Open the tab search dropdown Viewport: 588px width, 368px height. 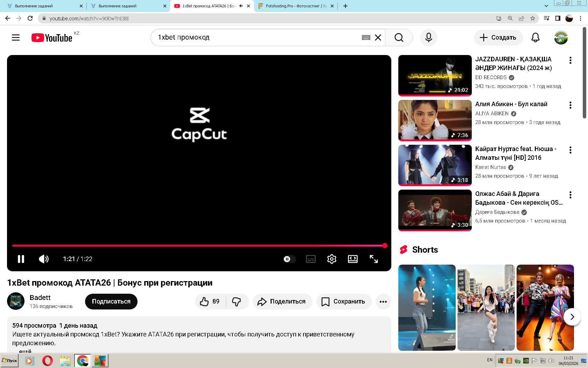[546, 6]
